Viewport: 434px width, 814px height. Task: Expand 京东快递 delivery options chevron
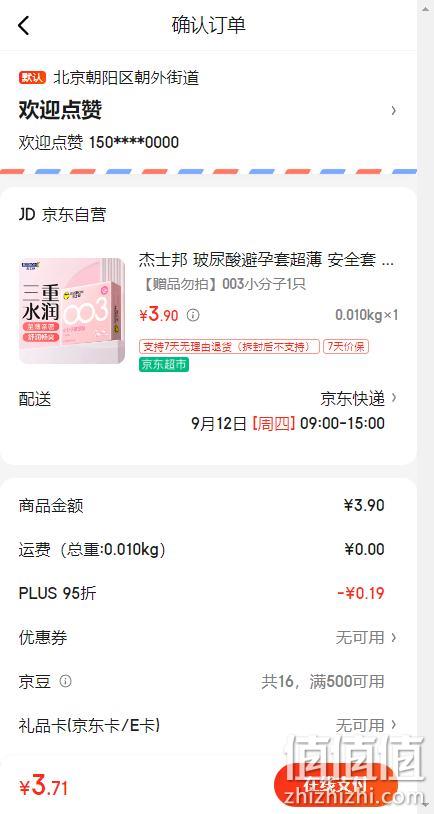pyautogui.click(x=394, y=398)
